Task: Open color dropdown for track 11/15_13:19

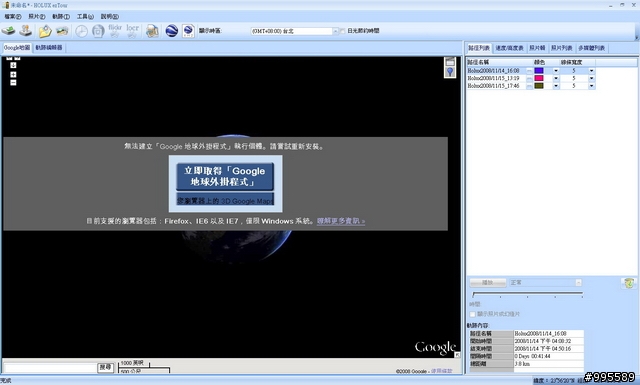Action: (556, 78)
